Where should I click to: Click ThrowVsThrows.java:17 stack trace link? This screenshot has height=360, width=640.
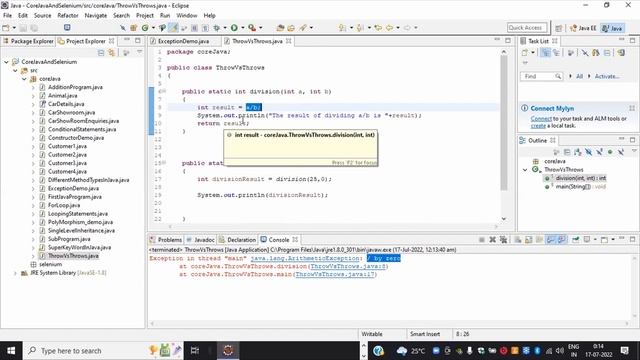[335, 274]
